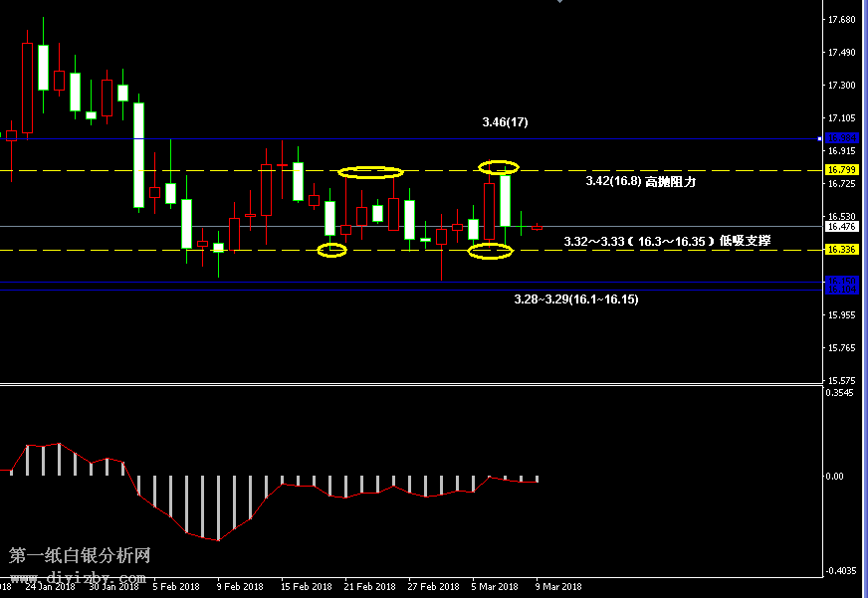The width and height of the screenshot is (868, 598).
Task: Select the 3.42(16.8) 高抛阻力 resistance label
Action: tap(640, 182)
